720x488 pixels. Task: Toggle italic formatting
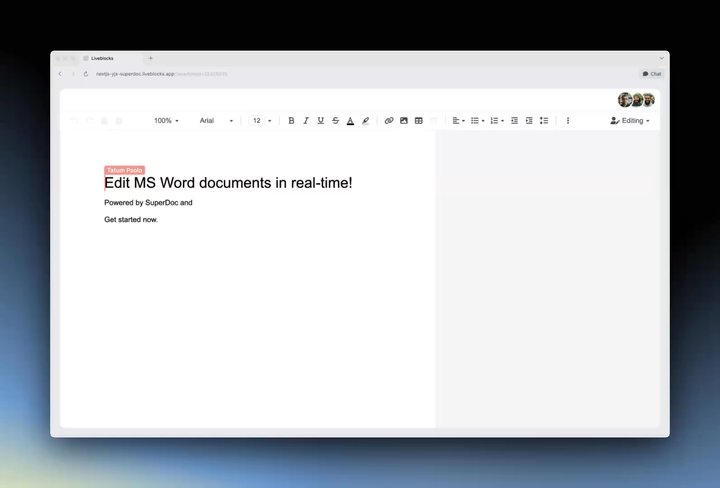(306, 121)
